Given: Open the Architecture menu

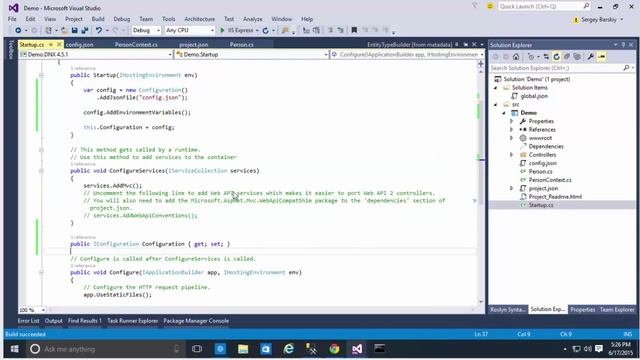Looking at the screenshot, I should (x=199, y=19).
